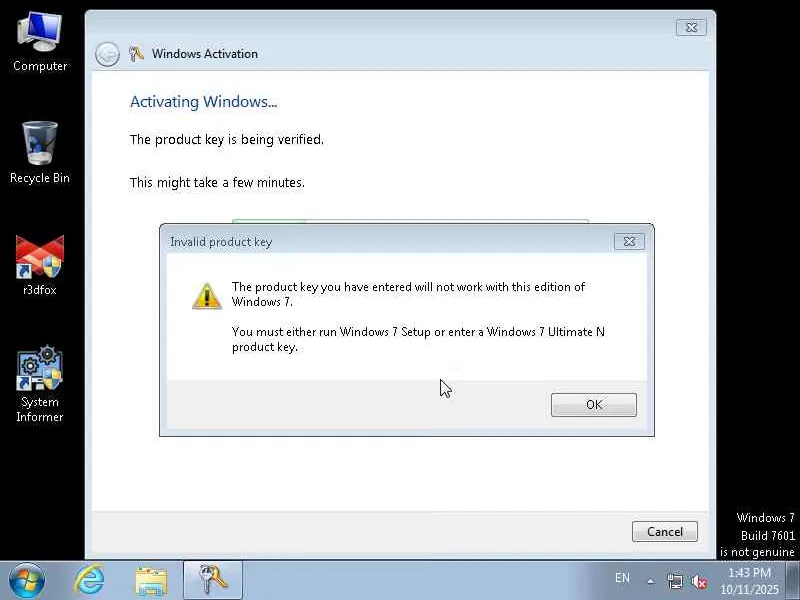This screenshot has width=800, height=600.
Task: Select the r3dfox browser shortcut
Action: 40,265
